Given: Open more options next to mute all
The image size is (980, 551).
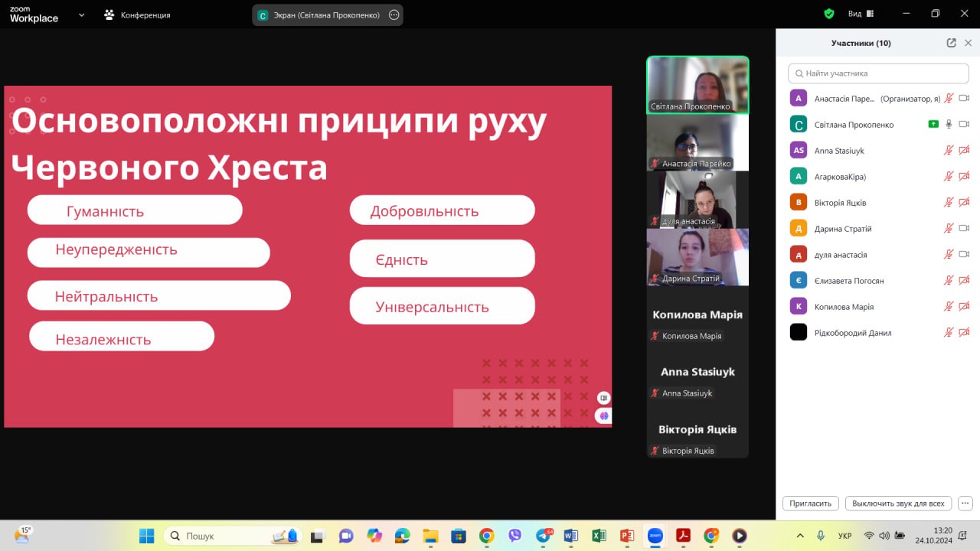Looking at the screenshot, I should (x=965, y=504).
